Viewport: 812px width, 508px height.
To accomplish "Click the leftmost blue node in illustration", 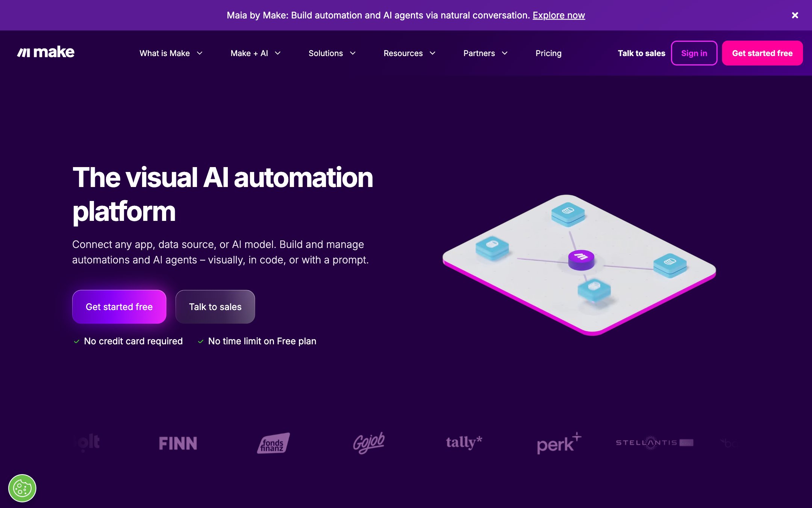I will pos(492,248).
